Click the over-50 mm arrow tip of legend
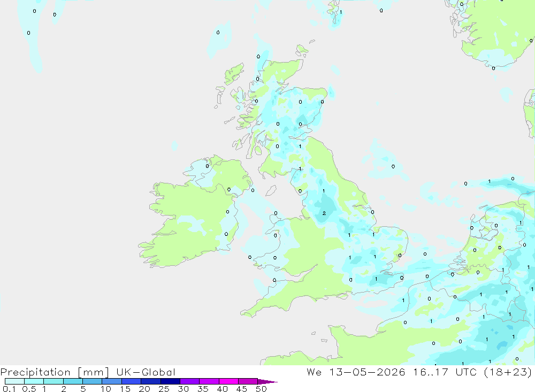 pos(268,381)
